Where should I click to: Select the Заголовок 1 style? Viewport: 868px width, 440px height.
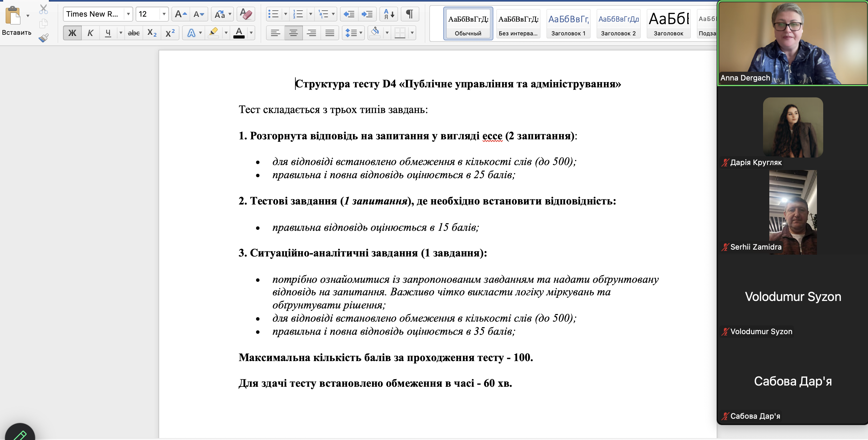(568, 23)
